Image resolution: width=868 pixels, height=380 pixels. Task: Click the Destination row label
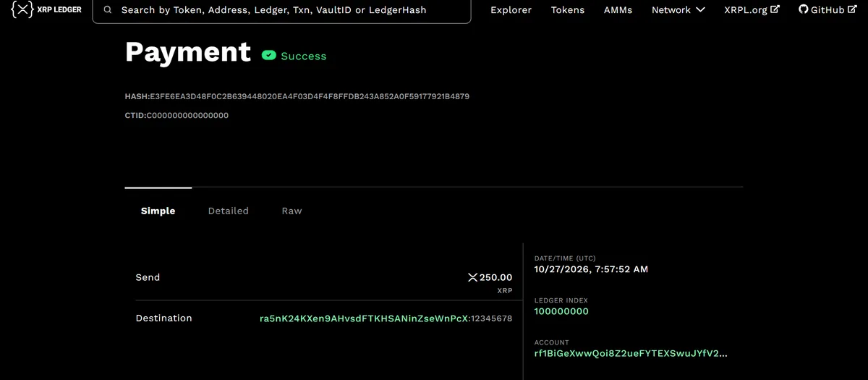(163, 318)
